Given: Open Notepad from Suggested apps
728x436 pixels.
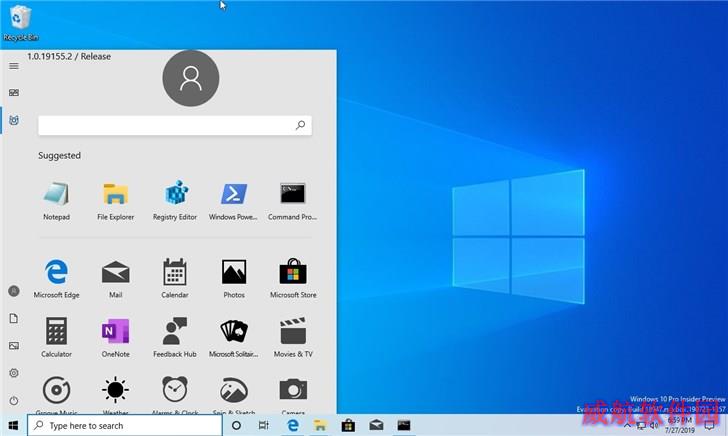Looking at the screenshot, I should (x=57, y=201).
